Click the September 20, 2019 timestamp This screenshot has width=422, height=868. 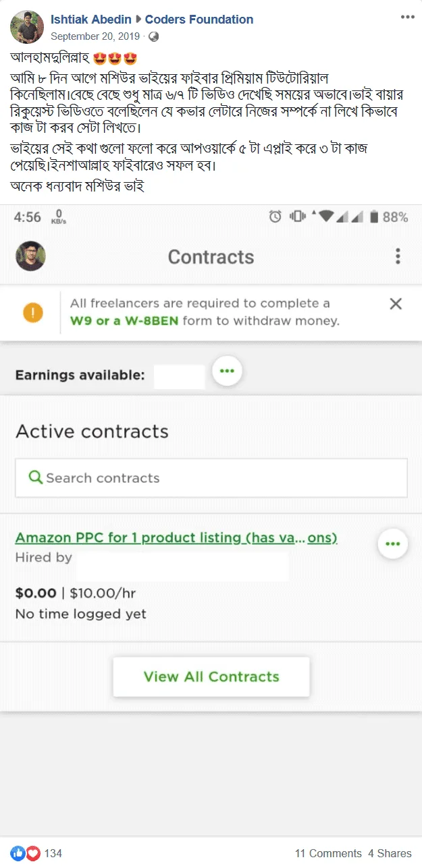point(95,36)
